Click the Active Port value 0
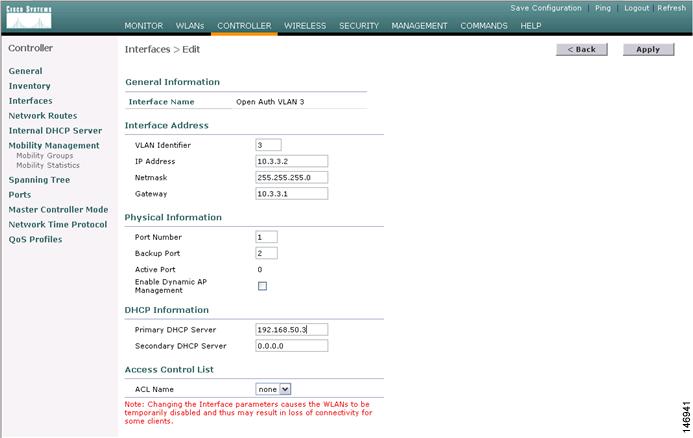The width and height of the screenshot is (693, 438). pos(260,270)
